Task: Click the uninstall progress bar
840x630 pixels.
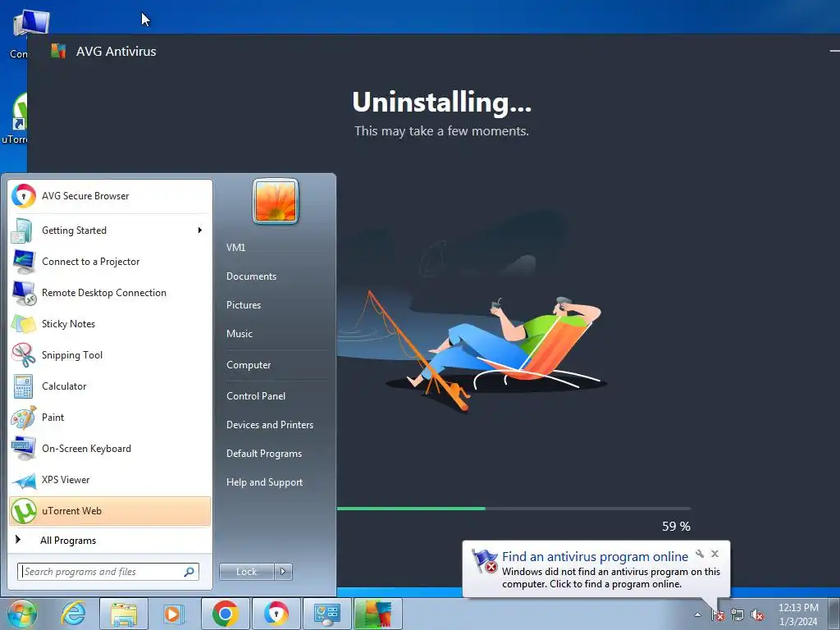Action: coord(514,509)
